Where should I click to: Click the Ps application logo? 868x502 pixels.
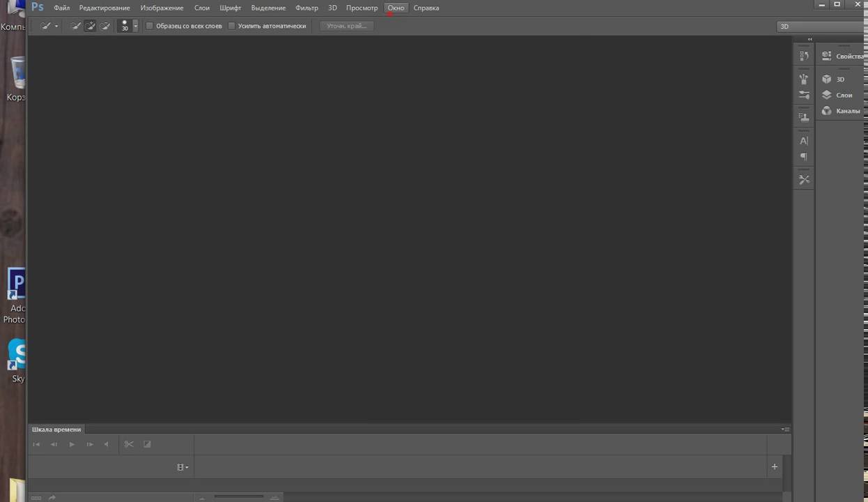[x=38, y=7]
